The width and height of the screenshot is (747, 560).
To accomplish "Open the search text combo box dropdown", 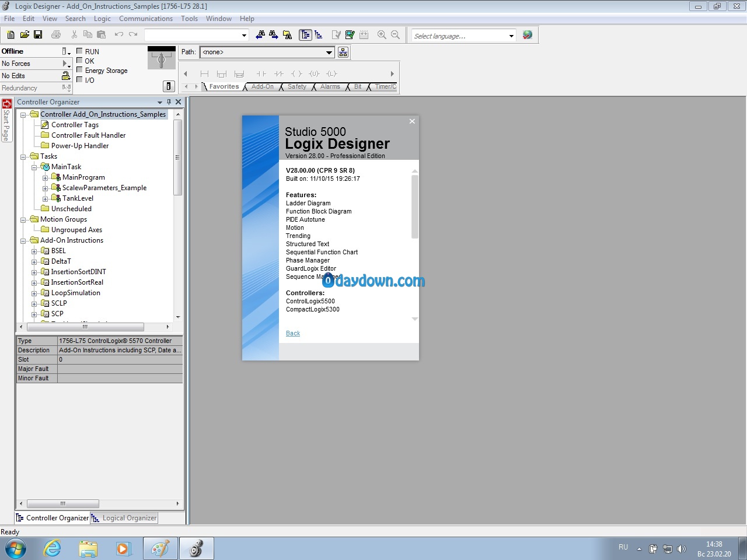I will (244, 36).
